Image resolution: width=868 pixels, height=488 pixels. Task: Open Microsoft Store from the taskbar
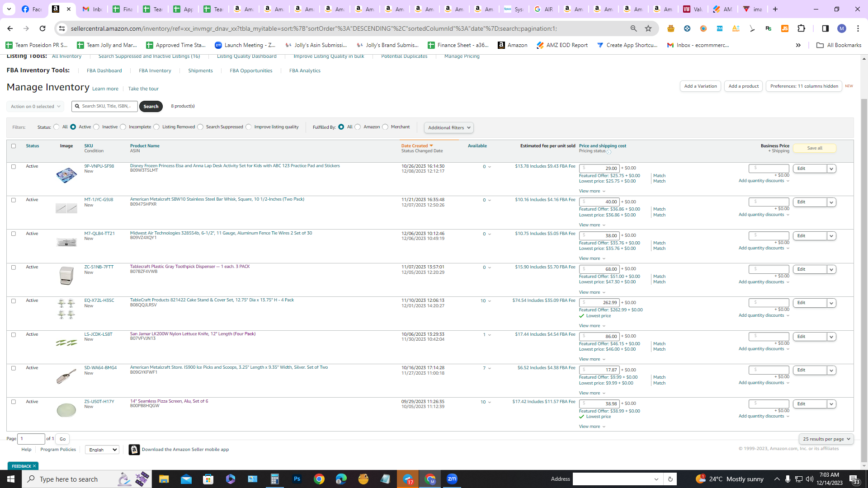tap(208, 479)
